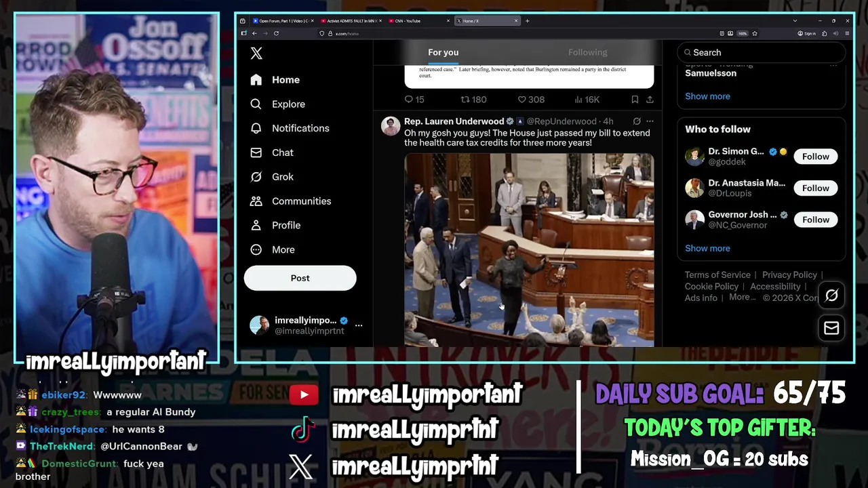Click the imreallyimpo... account avatar
Screen dimensions: 868x488
click(259, 325)
